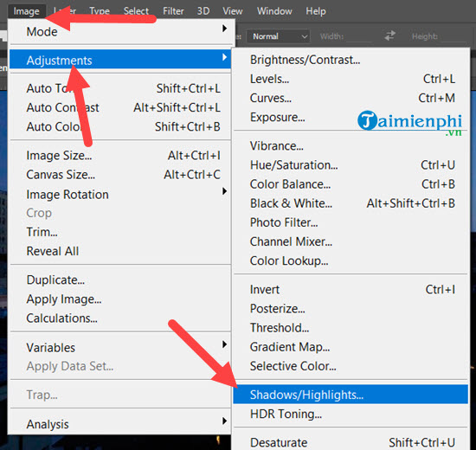Open Curves... adjustment
This screenshot has width=476, height=450.
[351, 98]
